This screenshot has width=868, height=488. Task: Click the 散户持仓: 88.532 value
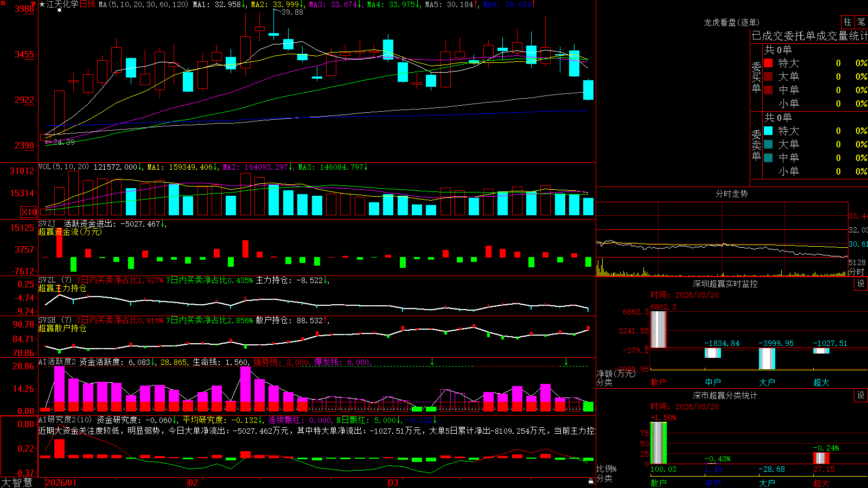(290, 320)
